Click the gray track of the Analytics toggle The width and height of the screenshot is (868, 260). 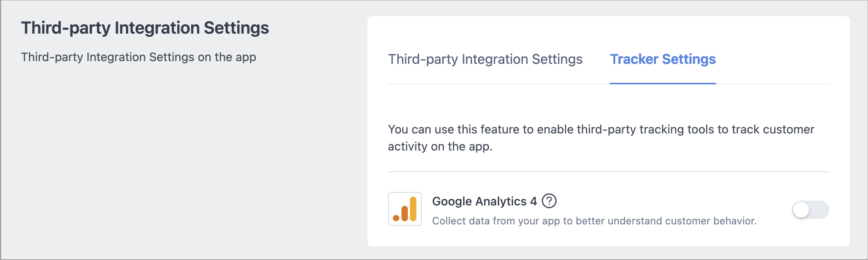click(x=819, y=210)
